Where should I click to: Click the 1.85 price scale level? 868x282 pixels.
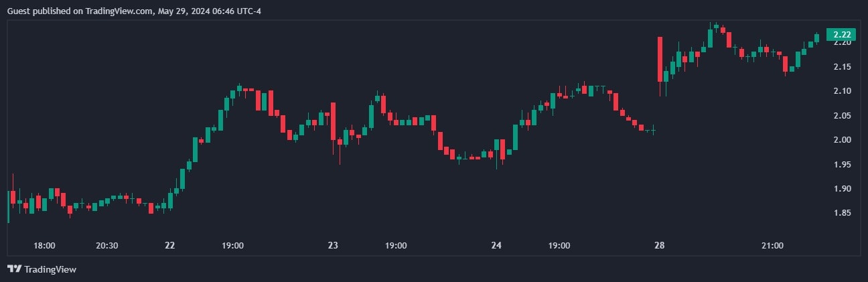pos(842,213)
